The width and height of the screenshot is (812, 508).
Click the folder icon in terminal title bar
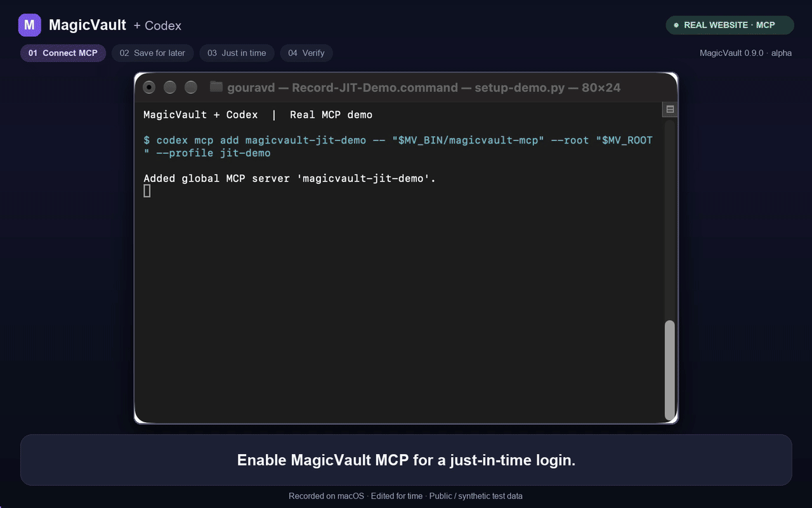(216, 87)
